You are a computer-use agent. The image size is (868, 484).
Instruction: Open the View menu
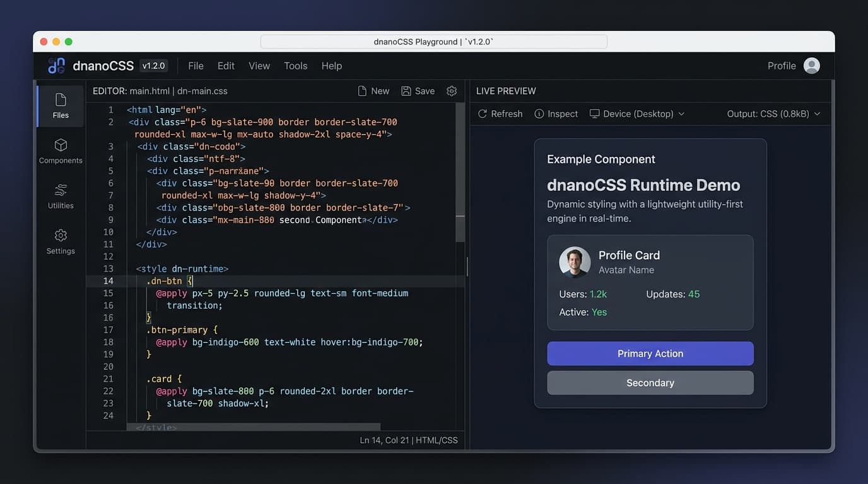point(259,66)
